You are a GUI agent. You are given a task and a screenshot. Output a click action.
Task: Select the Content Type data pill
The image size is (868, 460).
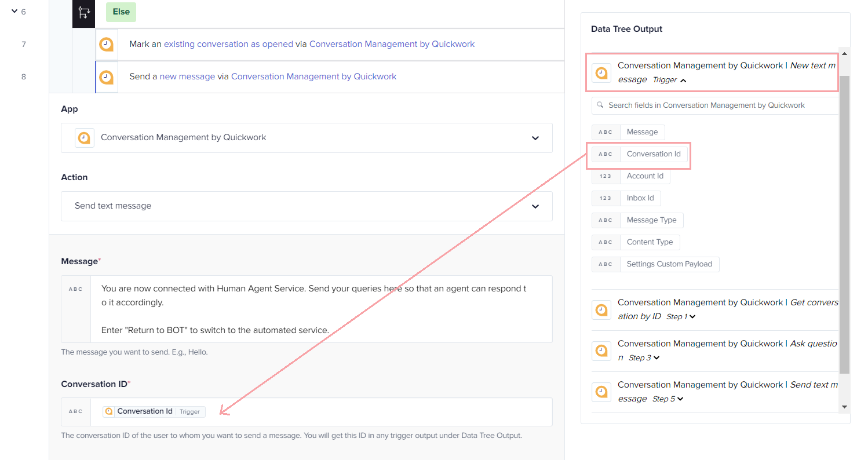[x=636, y=242]
